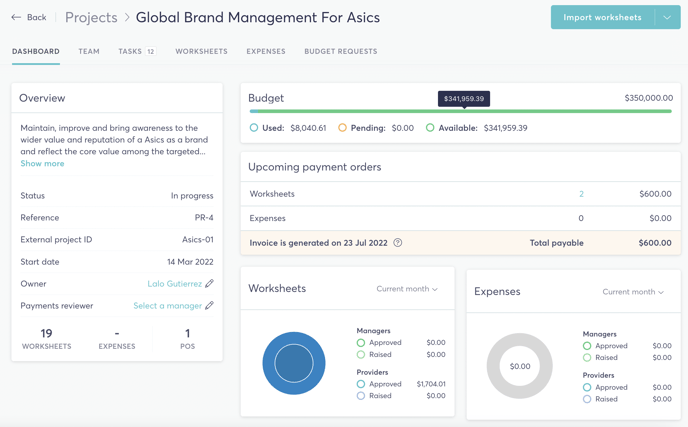This screenshot has width=688, height=427.
Task: Click Used amount $8,040.61
Action: 308,128
